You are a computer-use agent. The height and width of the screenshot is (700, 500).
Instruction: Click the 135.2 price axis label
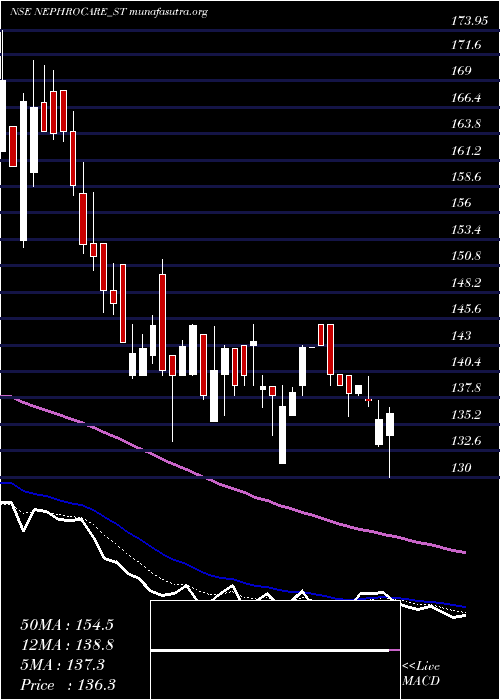467,415
